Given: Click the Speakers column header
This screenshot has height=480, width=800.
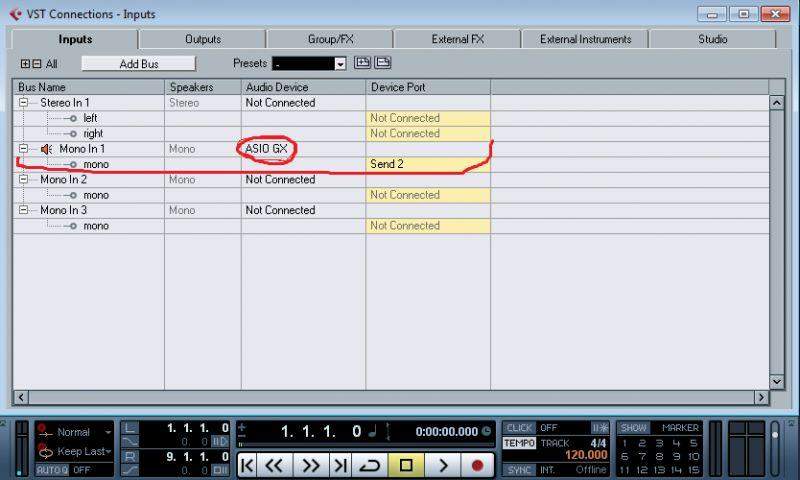Looking at the screenshot, I should tap(203, 87).
